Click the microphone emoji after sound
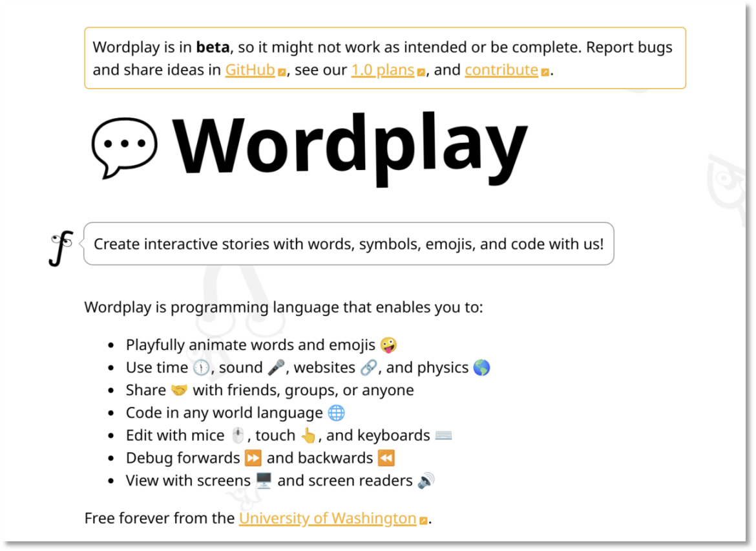The height and width of the screenshot is (551, 756). (x=277, y=367)
